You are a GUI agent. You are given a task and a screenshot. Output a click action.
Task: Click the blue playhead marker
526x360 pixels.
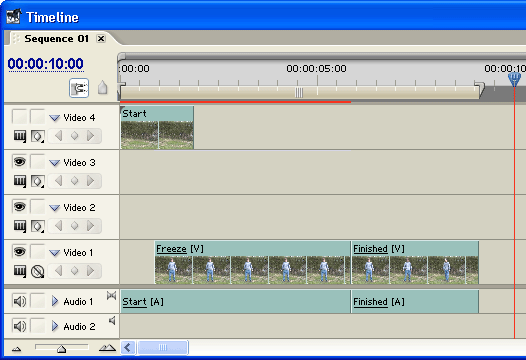[x=514, y=80]
